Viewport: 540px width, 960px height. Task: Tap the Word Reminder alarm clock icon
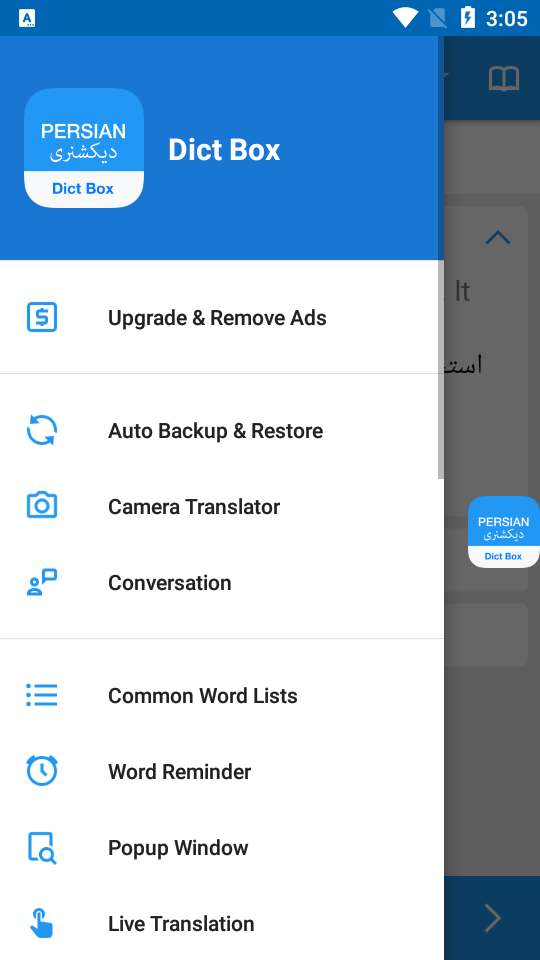pos(42,771)
